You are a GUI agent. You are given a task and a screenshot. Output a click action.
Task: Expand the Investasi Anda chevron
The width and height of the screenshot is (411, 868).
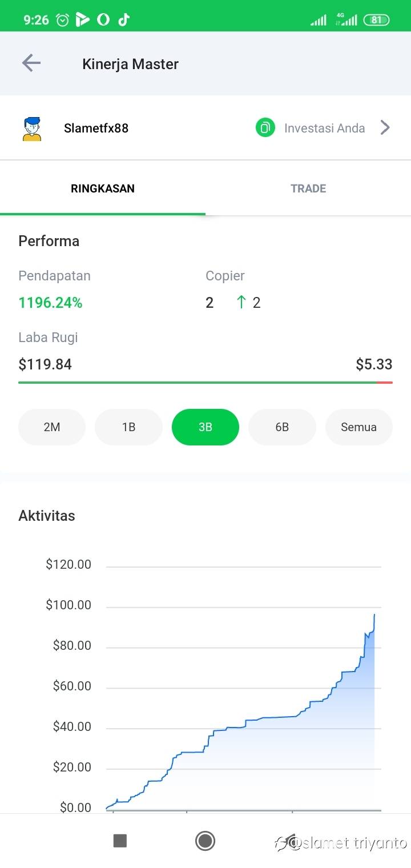385,127
